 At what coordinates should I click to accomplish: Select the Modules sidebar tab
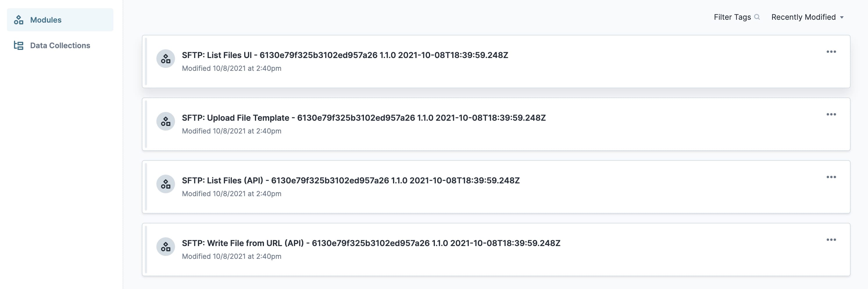coord(60,20)
